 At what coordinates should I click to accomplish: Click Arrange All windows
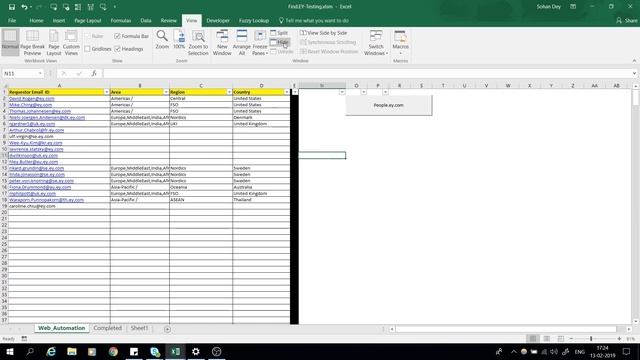(x=242, y=42)
